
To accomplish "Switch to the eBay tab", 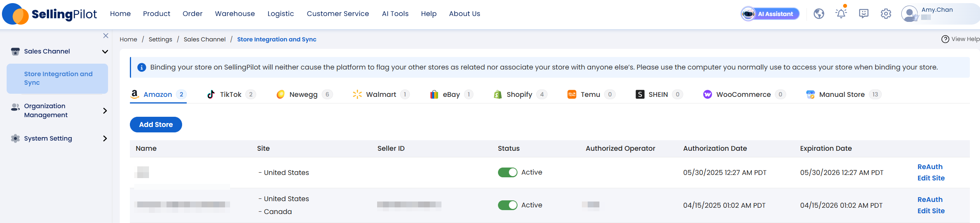I will pyautogui.click(x=452, y=95).
